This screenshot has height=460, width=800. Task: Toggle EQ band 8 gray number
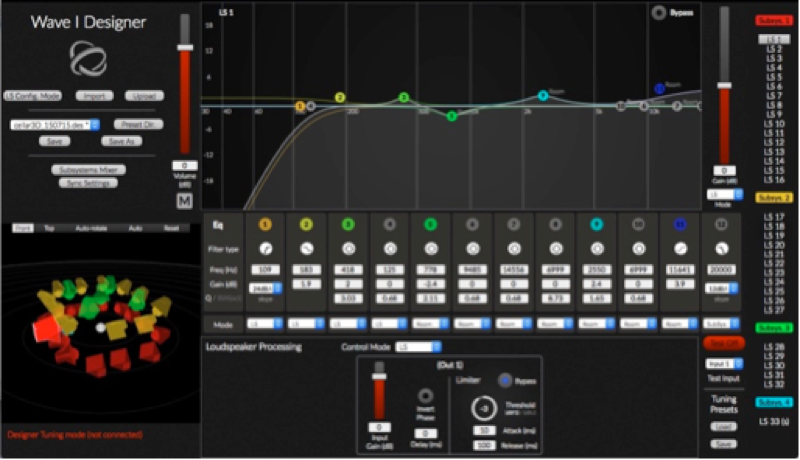(x=555, y=224)
